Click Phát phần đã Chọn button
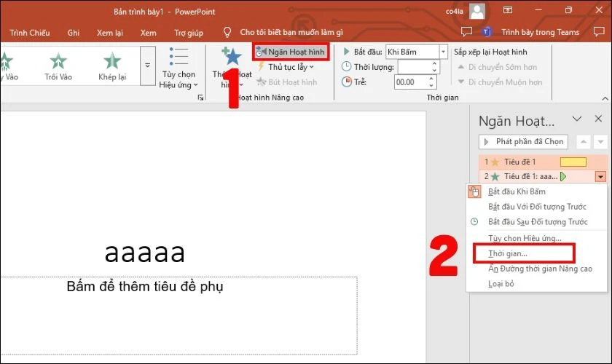The width and height of the screenshot is (612, 364). point(523,142)
